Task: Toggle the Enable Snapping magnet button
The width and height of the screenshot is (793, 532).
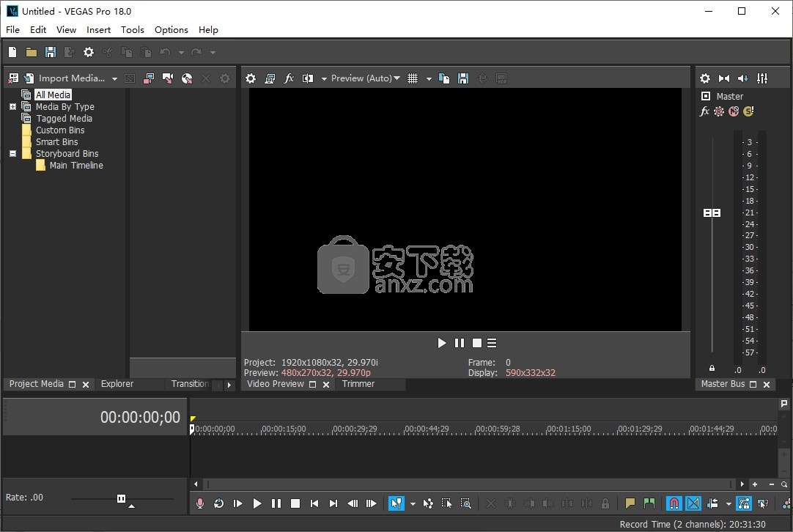Action: pos(674,503)
